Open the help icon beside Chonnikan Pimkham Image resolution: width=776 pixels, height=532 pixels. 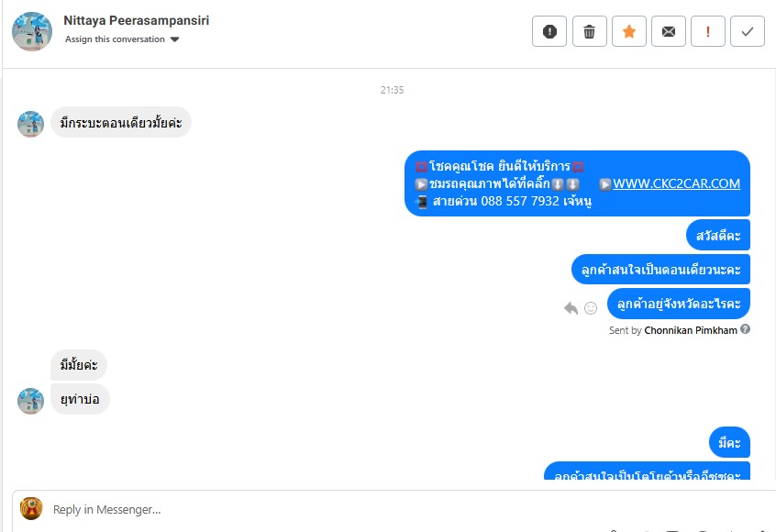(x=746, y=329)
